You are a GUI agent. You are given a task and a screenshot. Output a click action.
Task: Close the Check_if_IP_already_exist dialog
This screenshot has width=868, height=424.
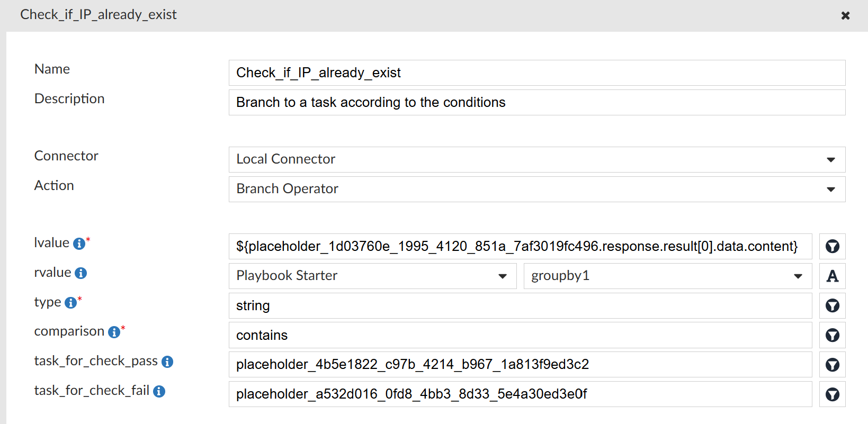coord(845,15)
